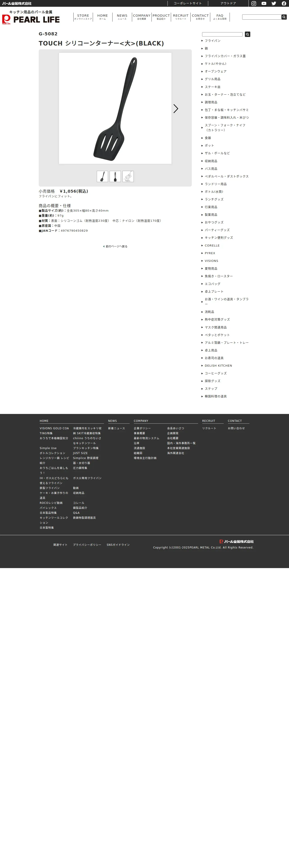Expand the 調理用品 category
This screenshot has width=289, height=868.
(x=211, y=102)
